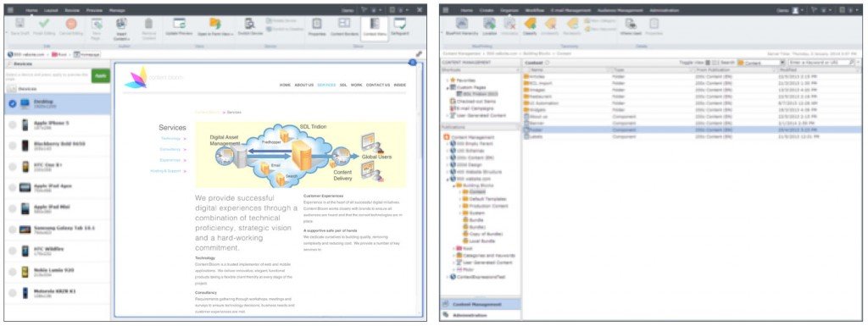Open search location Content dropdown
The width and height of the screenshot is (868, 326).
click(x=782, y=63)
